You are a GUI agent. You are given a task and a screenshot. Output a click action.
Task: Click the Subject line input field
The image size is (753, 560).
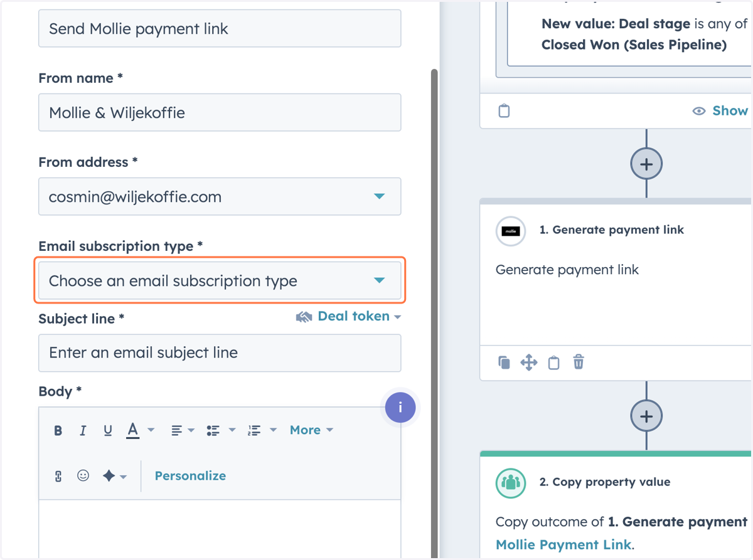tap(220, 352)
